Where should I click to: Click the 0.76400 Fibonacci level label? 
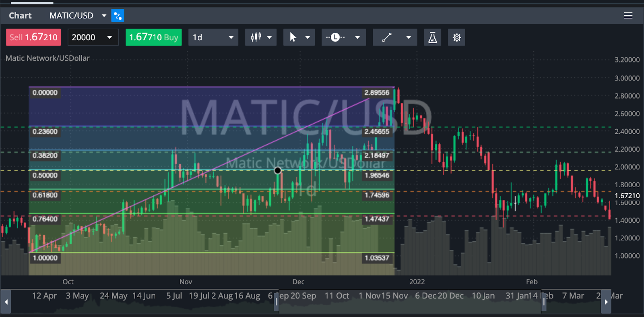tap(45, 219)
